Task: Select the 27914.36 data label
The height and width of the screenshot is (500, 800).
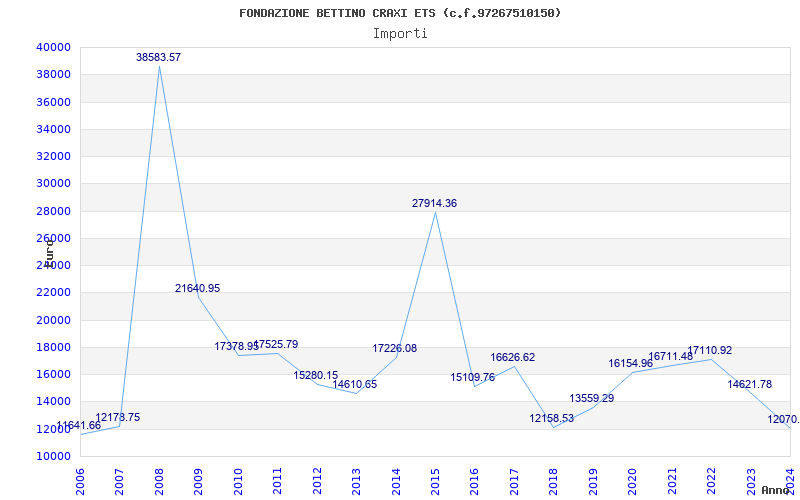Action: click(434, 204)
